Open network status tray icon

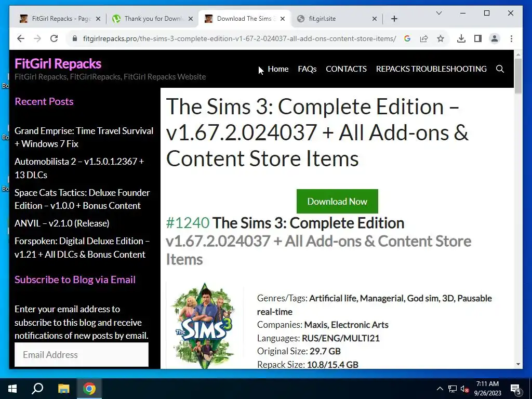(453, 389)
